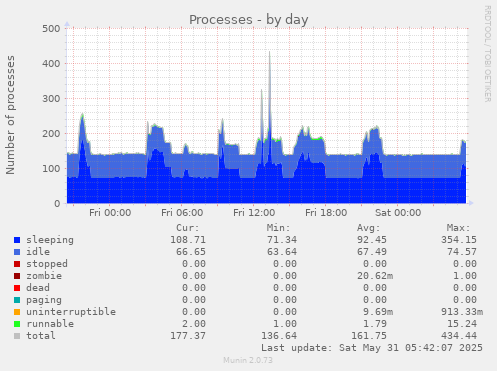This screenshot has height=371, width=497.
Task: Click uninterruptible max value 913.33m
Action: [462, 312]
